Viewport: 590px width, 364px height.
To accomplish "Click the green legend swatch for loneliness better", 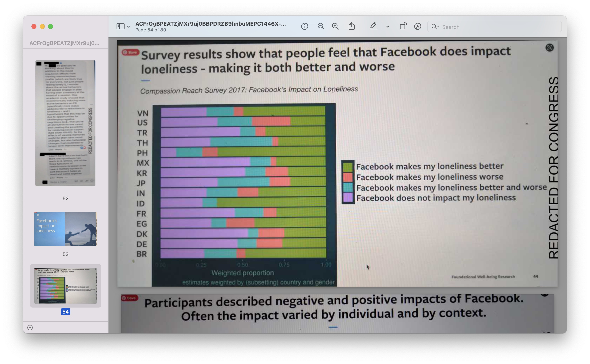I will 348,167.
